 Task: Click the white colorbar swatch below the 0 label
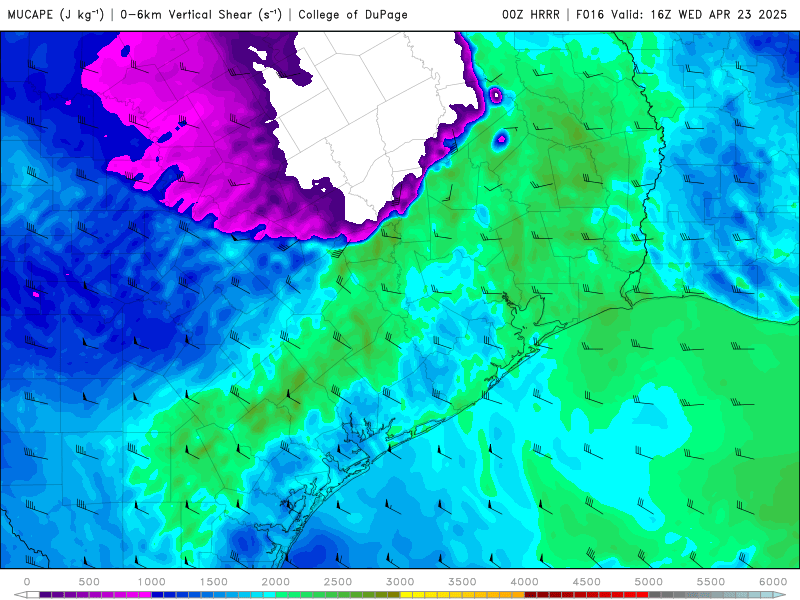[33, 594]
